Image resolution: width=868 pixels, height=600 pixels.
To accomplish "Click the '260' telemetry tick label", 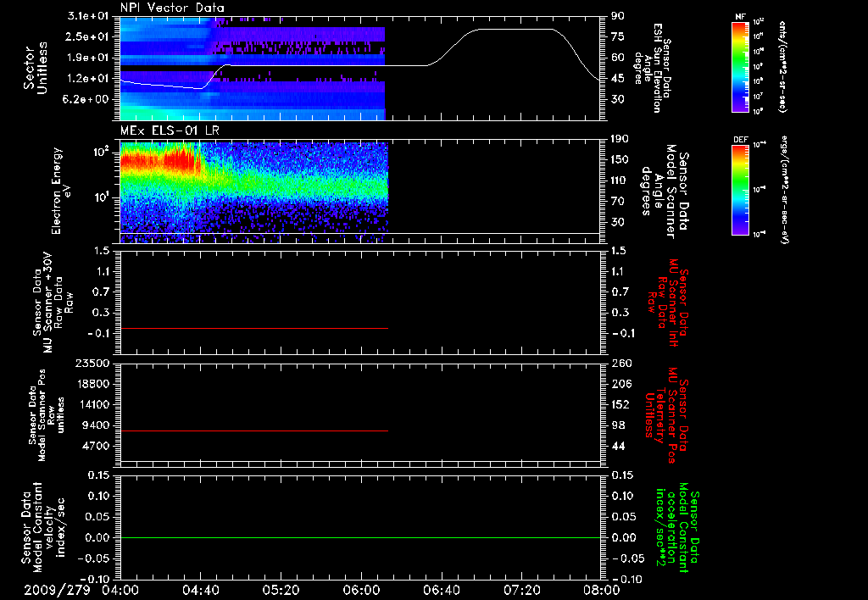I will 620,363.
